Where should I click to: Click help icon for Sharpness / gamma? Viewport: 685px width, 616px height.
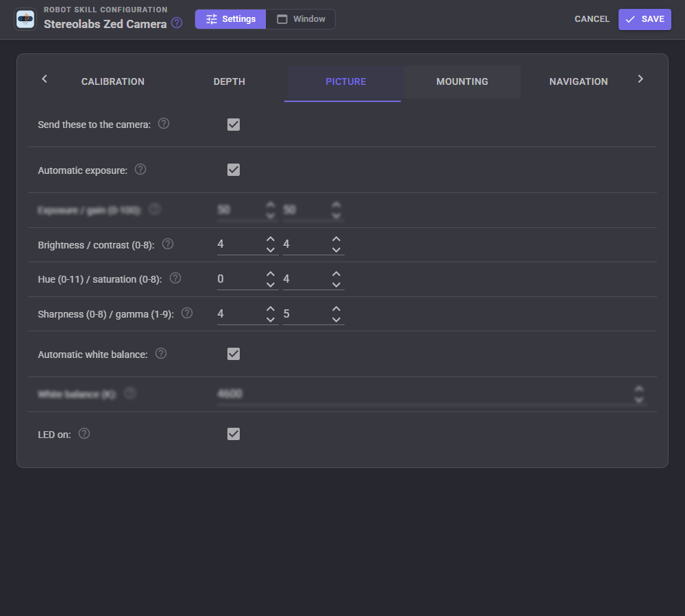pyautogui.click(x=187, y=313)
